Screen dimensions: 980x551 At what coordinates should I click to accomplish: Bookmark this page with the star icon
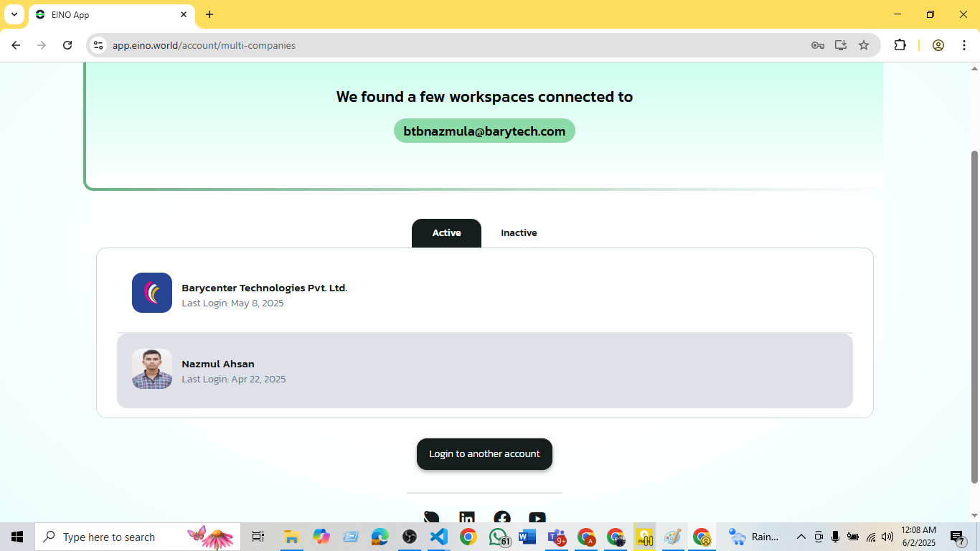(864, 45)
